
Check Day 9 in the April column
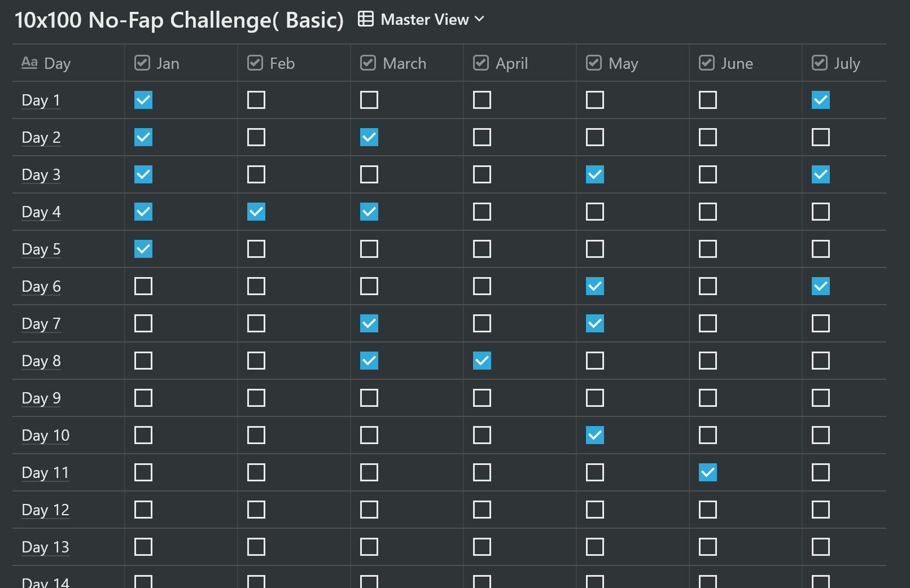(x=482, y=398)
